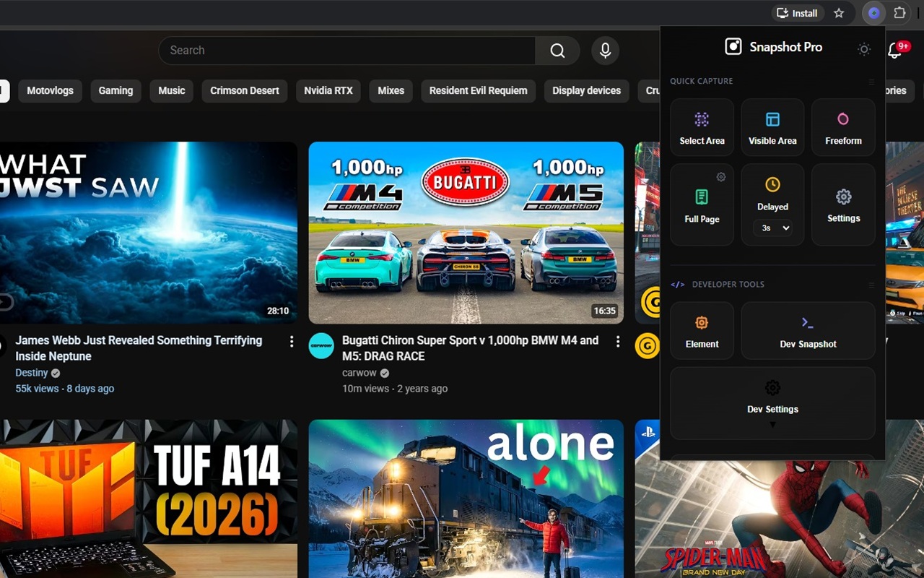The width and height of the screenshot is (924, 578).
Task: Switch to the Mixes chip
Action: [391, 91]
